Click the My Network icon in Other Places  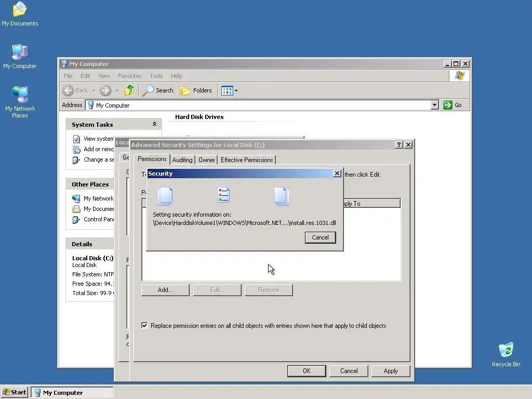coord(76,198)
